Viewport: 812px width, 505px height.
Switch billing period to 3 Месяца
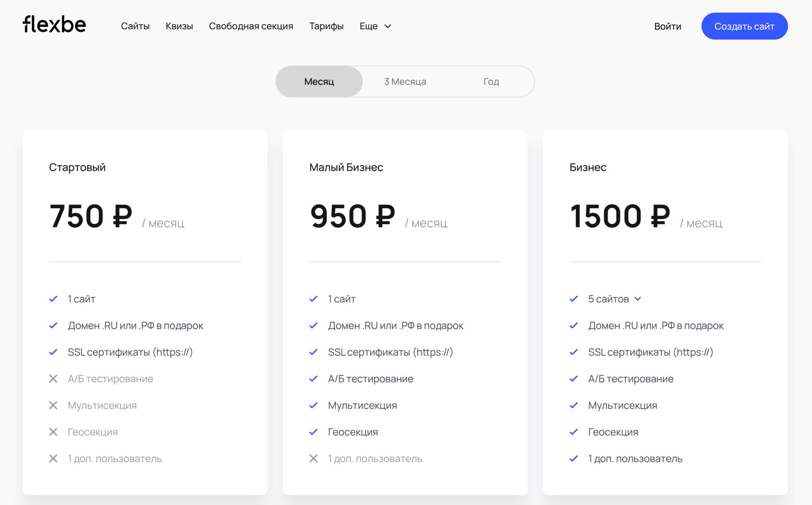pyautogui.click(x=405, y=82)
